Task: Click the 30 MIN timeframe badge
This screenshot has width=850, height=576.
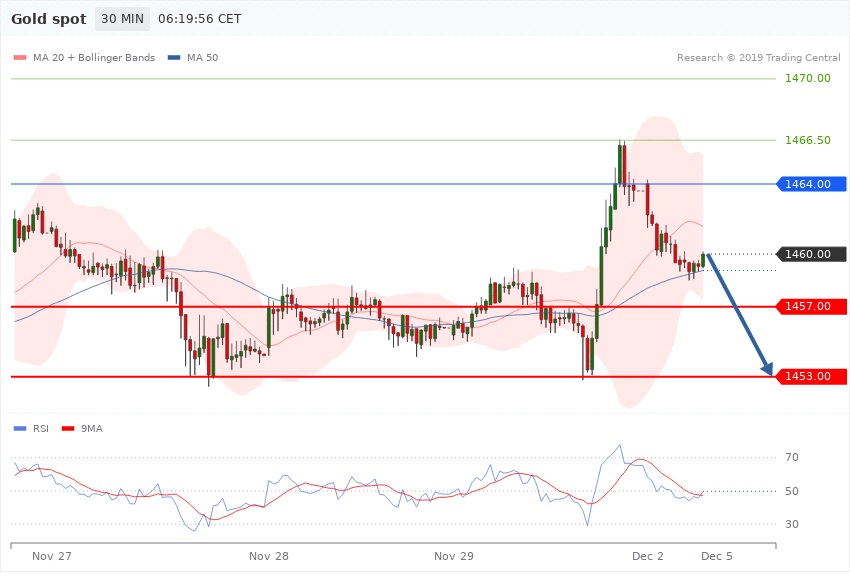Action: coord(122,19)
